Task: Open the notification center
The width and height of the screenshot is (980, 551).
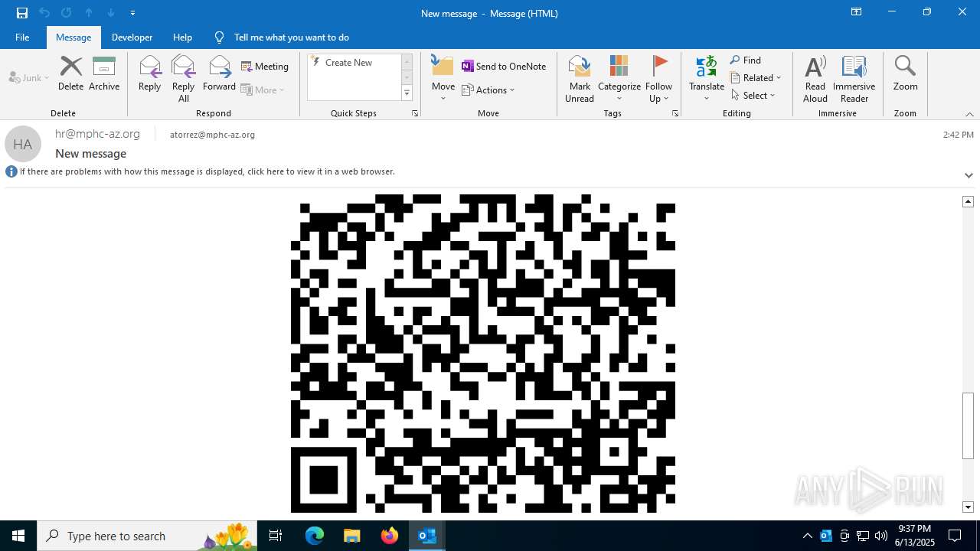Action: click(955, 536)
